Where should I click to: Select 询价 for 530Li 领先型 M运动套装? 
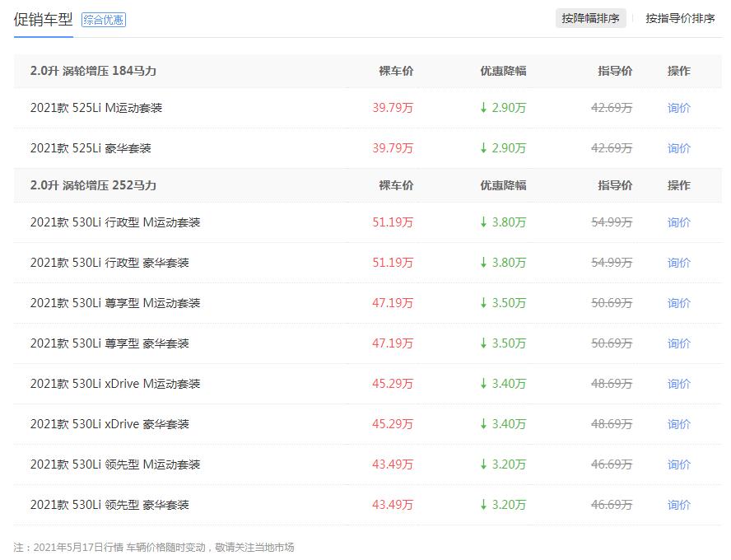click(679, 464)
